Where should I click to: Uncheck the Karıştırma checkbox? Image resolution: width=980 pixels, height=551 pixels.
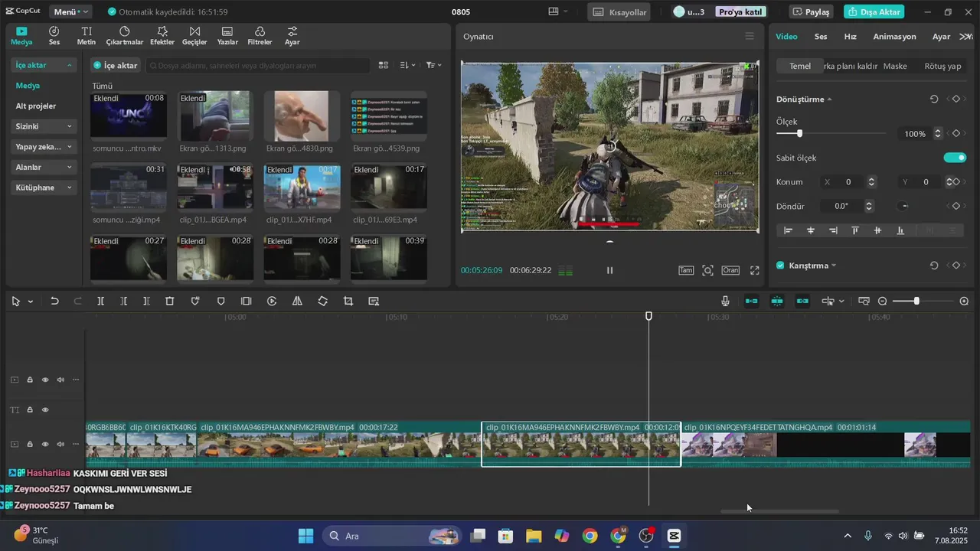click(x=780, y=266)
